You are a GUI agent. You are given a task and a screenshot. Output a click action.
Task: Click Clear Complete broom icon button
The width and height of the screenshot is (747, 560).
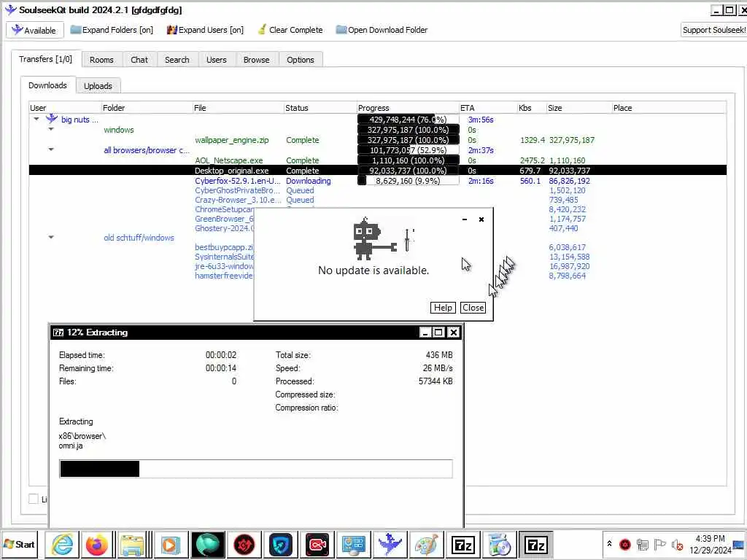[x=290, y=30]
